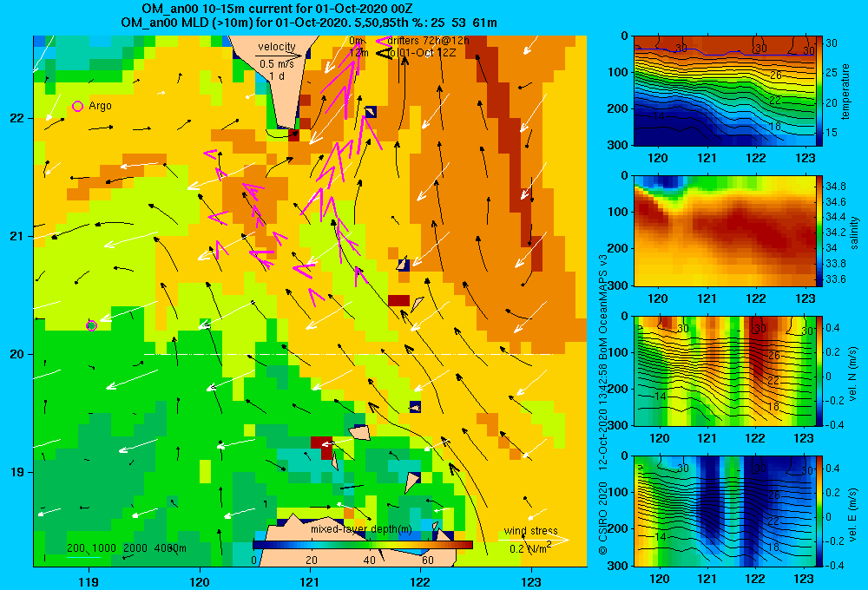Screen dimensions: 868x590
Task: Click the dark red cell near 20.5N 121.8E
Action: (398, 300)
